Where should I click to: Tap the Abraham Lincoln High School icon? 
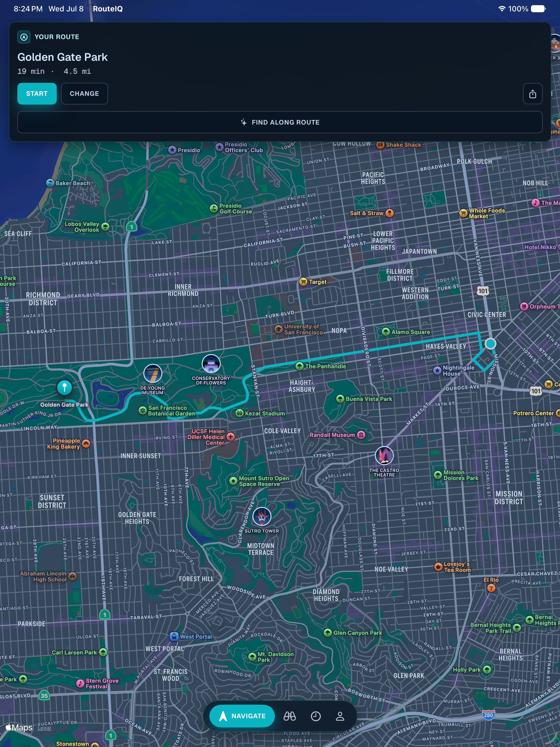tap(72, 576)
